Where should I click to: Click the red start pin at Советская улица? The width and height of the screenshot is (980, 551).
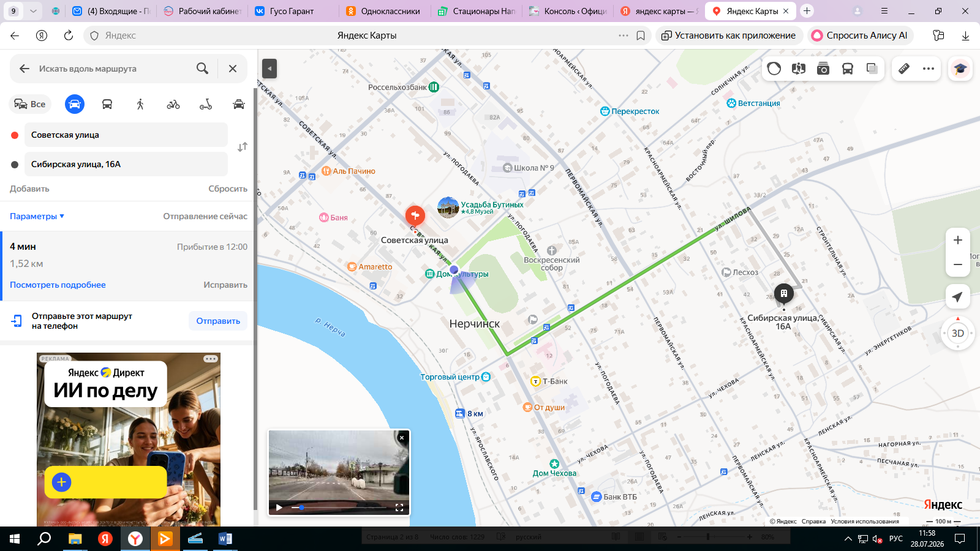[x=415, y=216]
